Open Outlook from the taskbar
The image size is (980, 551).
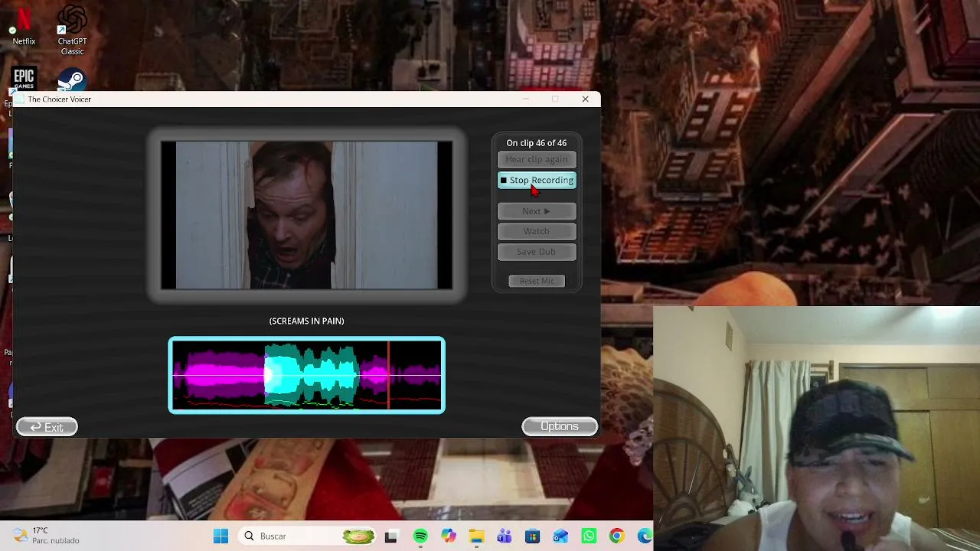(x=560, y=536)
